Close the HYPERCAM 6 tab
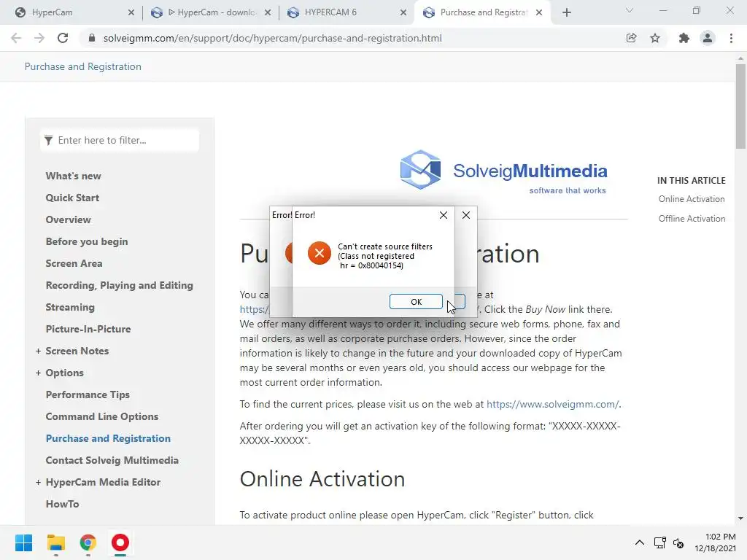This screenshot has height=560, width=747. (403, 12)
